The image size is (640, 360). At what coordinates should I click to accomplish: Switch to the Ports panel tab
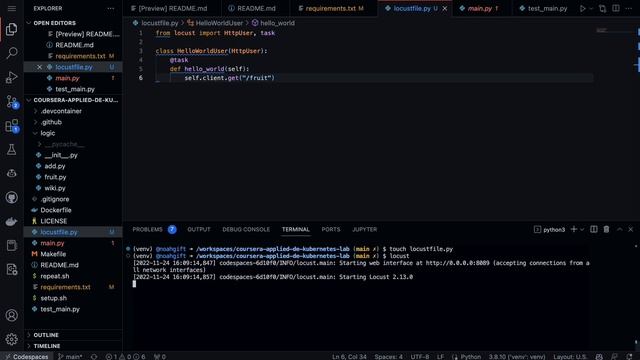331,229
